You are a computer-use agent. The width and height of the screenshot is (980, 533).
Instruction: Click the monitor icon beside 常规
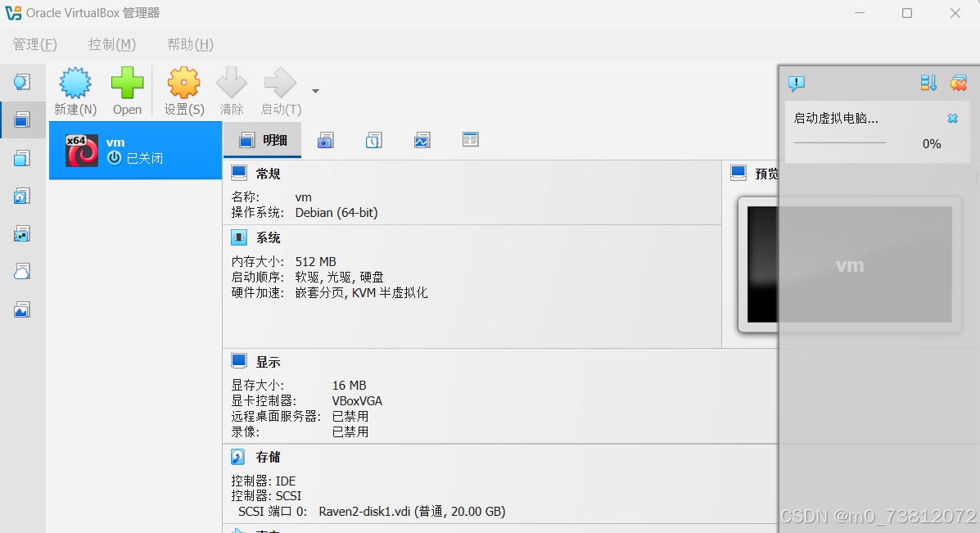pyautogui.click(x=239, y=173)
